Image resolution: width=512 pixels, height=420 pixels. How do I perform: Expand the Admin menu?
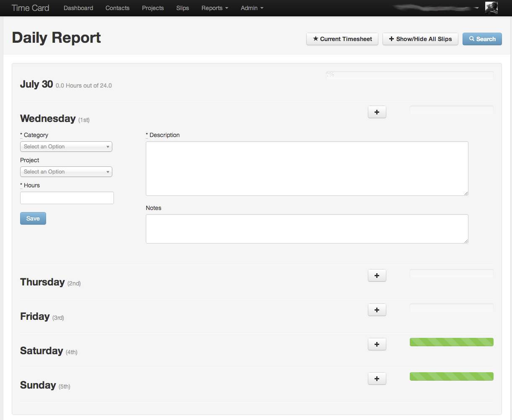[x=252, y=8]
